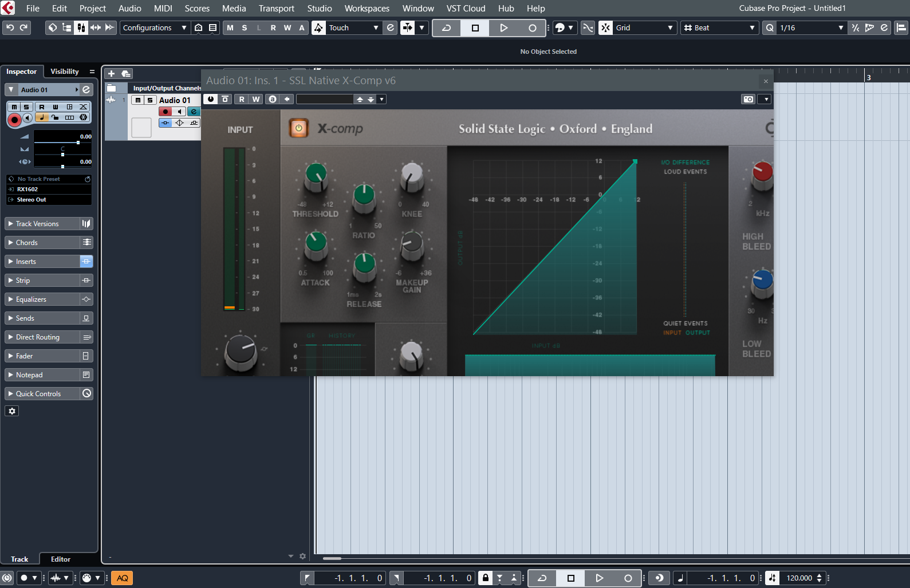This screenshot has width=910, height=588.
Task: Click the Edit Channel Settings 'e' on Audio 01 track
Action: [194, 112]
